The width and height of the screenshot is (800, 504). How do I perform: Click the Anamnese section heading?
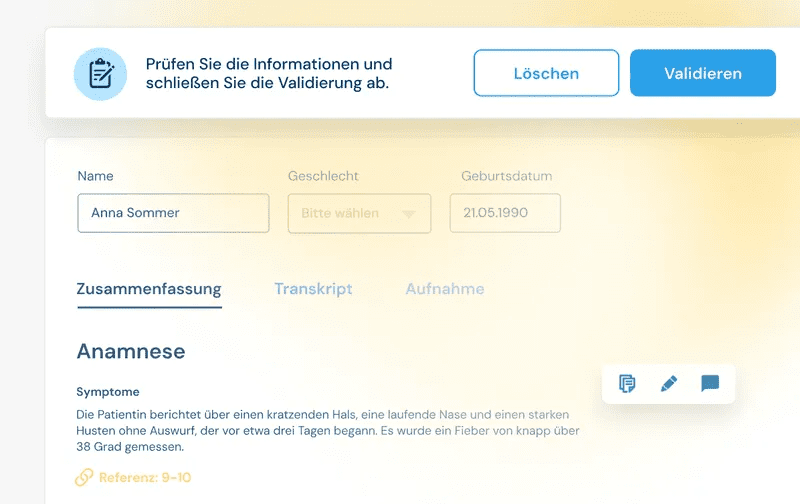coord(131,351)
